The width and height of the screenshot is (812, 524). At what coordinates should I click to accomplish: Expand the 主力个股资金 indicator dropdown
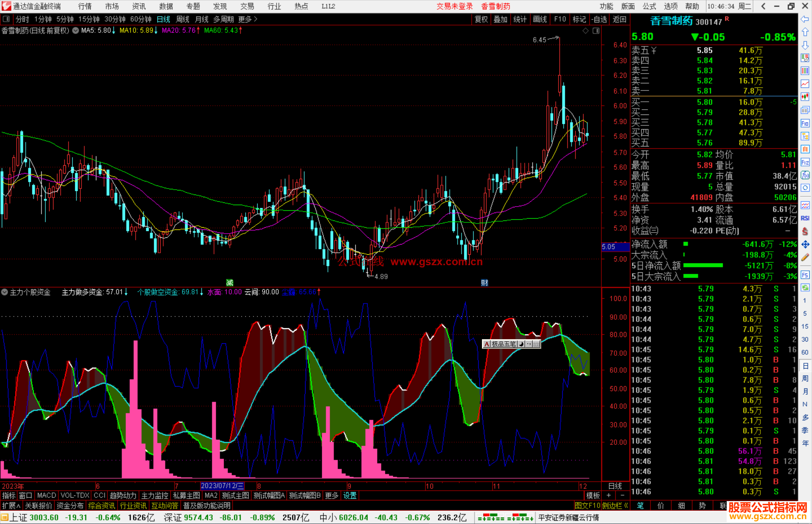[5, 292]
